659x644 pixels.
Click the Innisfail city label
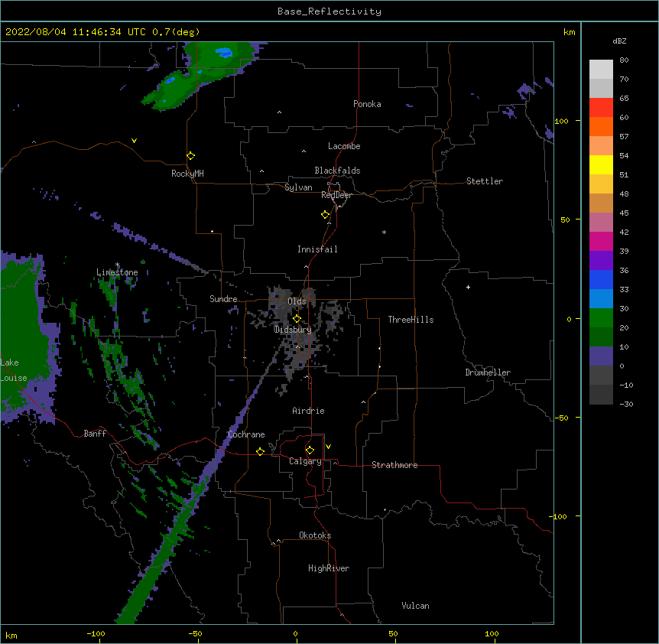click(317, 249)
